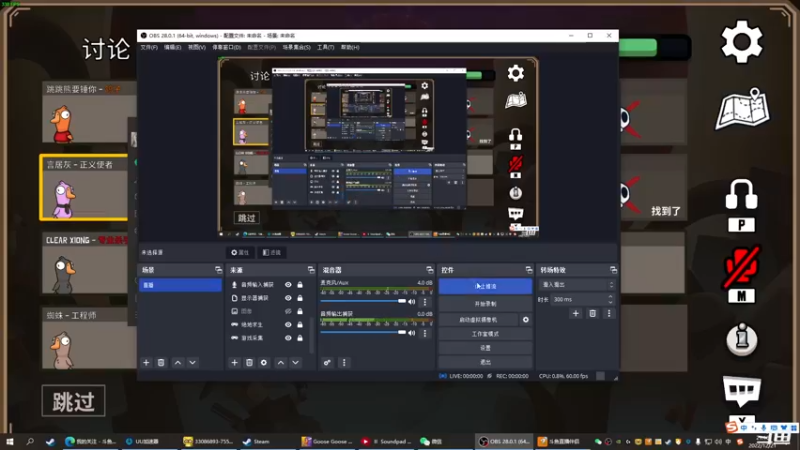Open the 场景集合(S) menu in OBS
The image size is (800, 450).
tap(296, 47)
